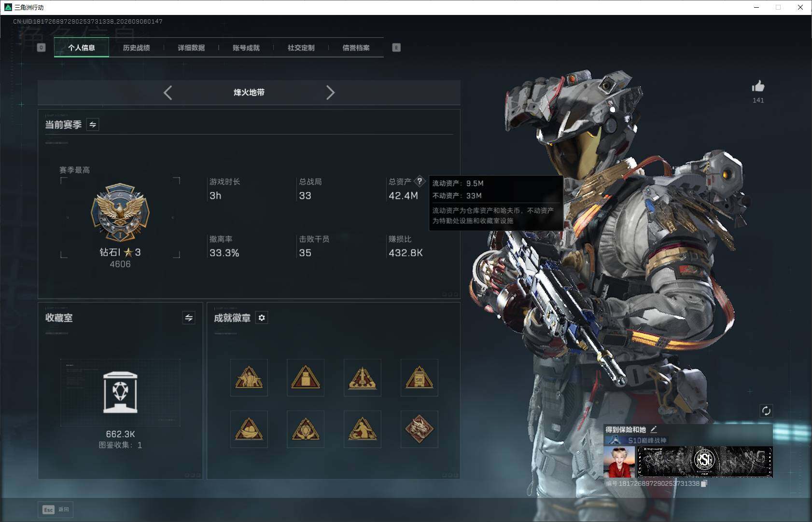
Task: Select the 社交定制 tab
Action: point(301,47)
